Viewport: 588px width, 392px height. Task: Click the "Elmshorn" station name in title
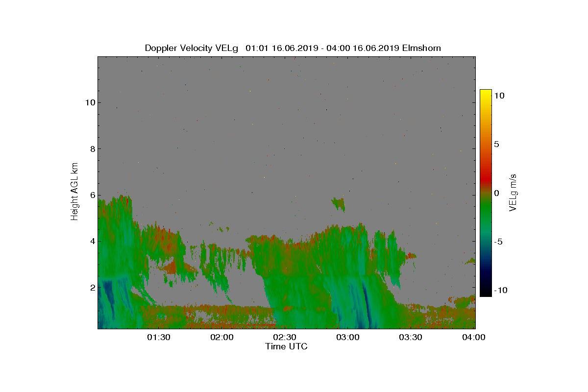421,48
